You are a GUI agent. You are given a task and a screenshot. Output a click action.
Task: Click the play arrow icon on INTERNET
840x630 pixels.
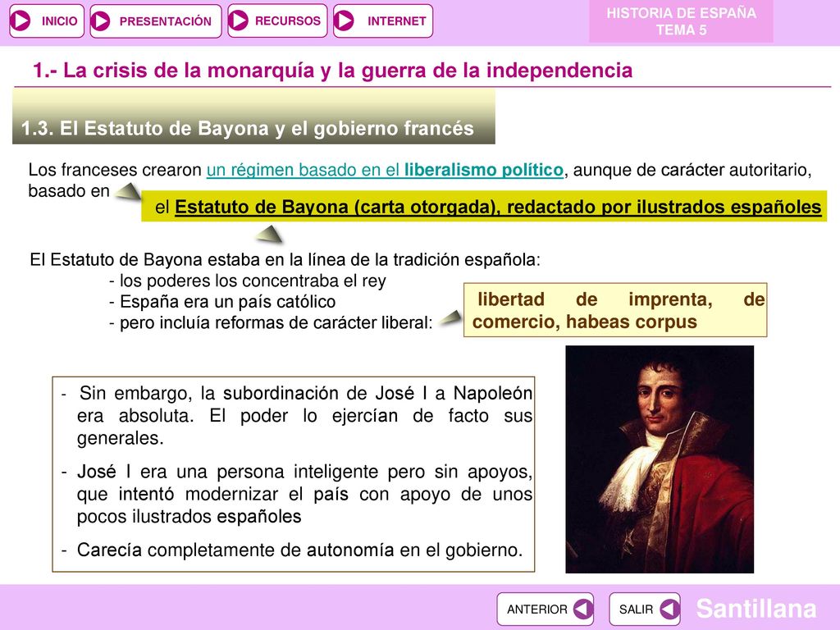344,21
